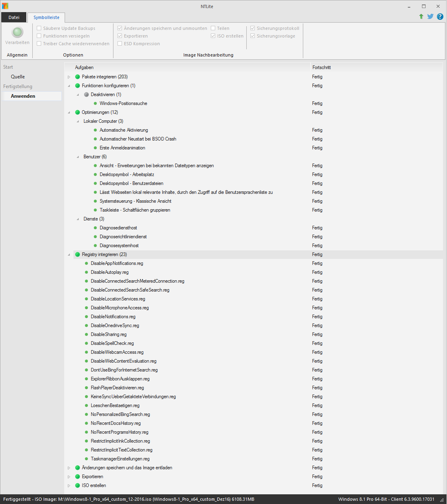This screenshot has height=504, width=447.
Task: Click green dot next to Windows-Positionssuche
Action: coord(95,103)
